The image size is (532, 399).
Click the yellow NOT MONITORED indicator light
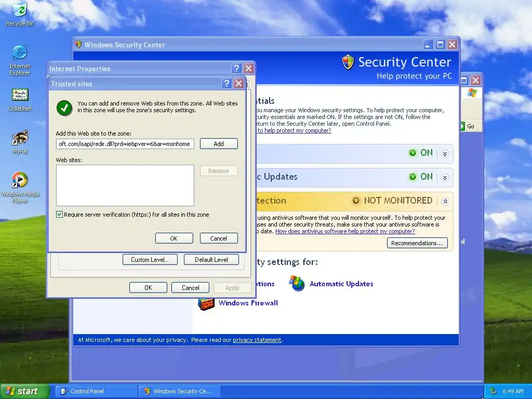tap(356, 201)
